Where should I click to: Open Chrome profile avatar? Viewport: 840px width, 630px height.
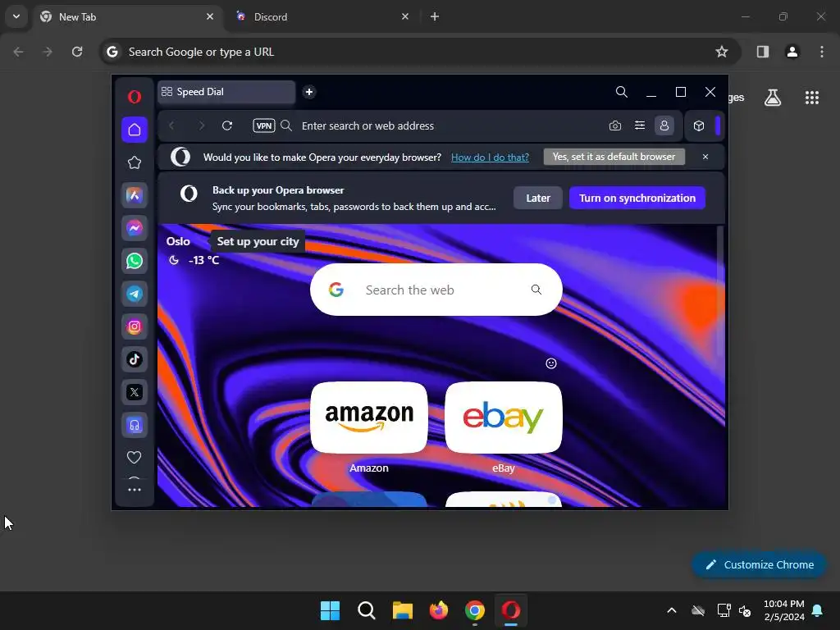(792, 52)
